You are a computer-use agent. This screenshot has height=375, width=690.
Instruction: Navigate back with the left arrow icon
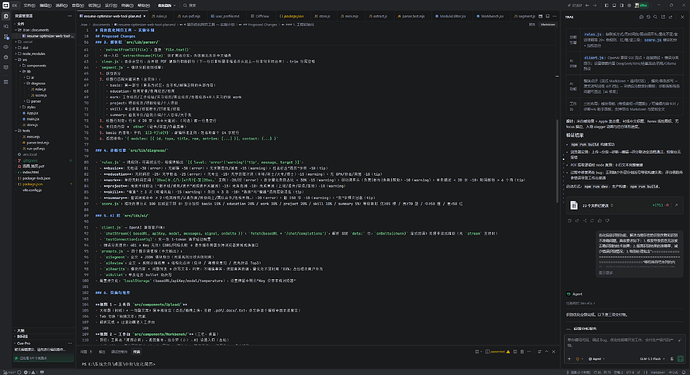coord(587,5)
